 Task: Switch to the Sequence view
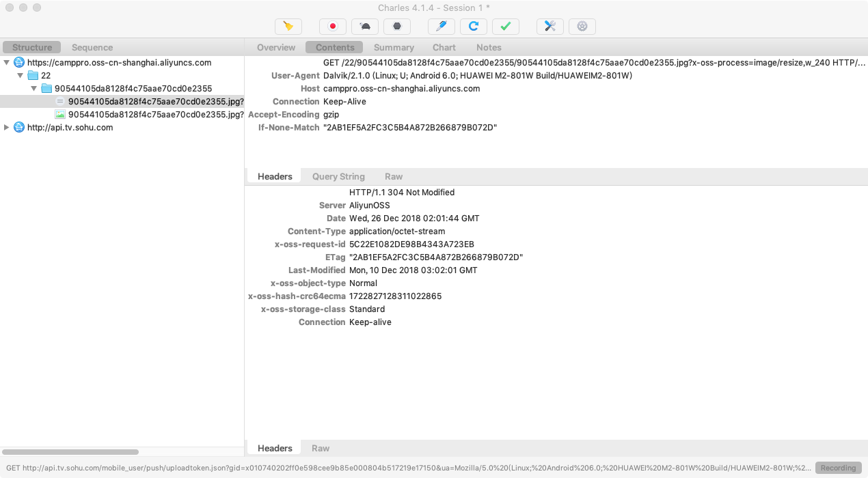(x=92, y=47)
